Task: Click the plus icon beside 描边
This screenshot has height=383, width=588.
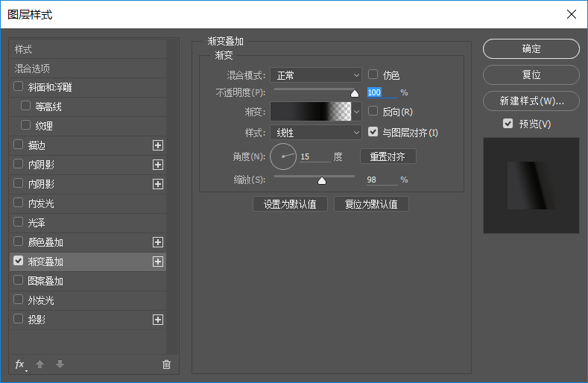Action: click(158, 145)
